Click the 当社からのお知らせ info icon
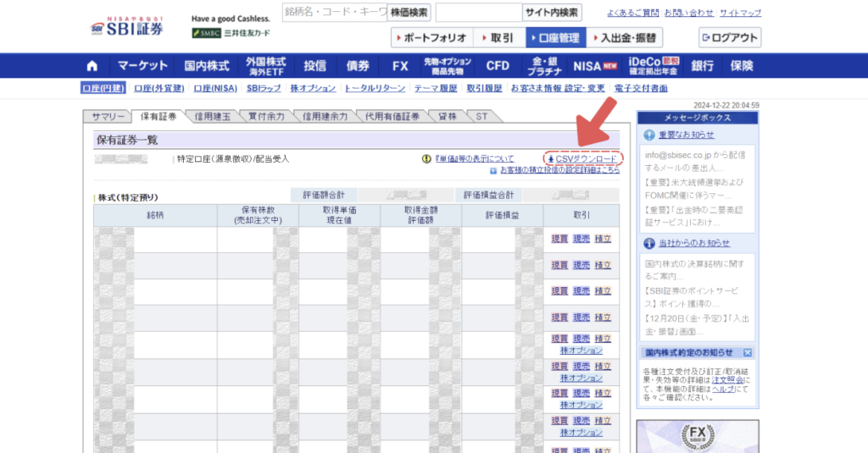Image resolution: width=868 pixels, height=453 pixels. tap(648, 244)
